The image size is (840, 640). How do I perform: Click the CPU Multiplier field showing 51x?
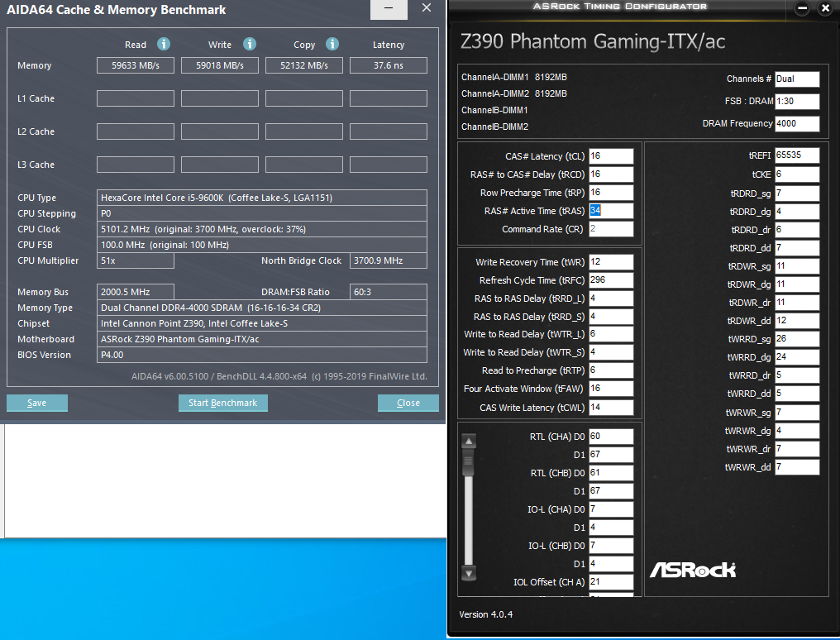pos(136,260)
